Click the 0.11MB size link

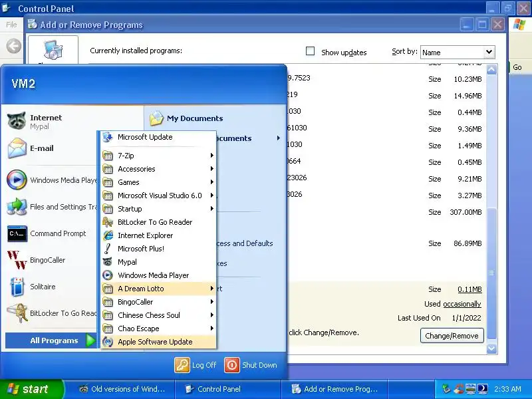pyautogui.click(x=469, y=289)
